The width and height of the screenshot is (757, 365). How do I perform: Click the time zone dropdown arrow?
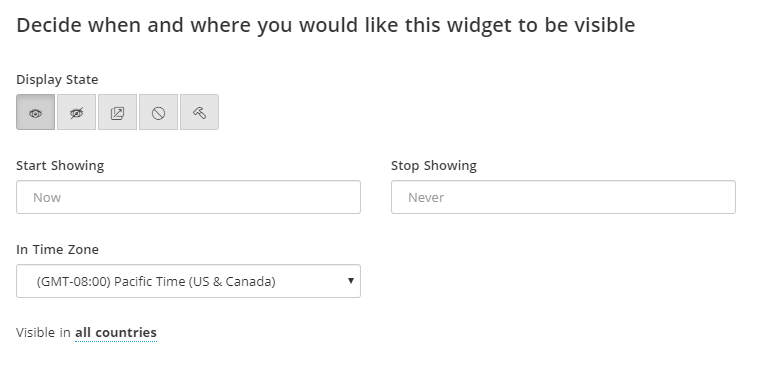pos(351,281)
